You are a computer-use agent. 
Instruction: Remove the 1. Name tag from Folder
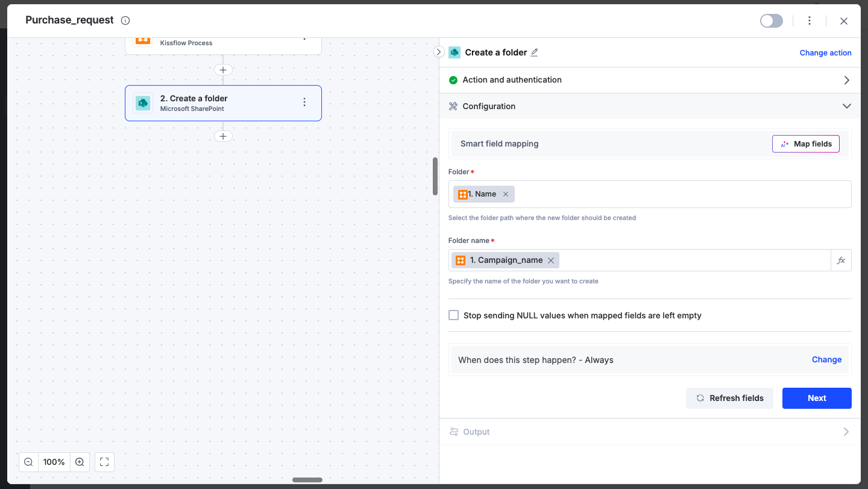click(x=506, y=194)
